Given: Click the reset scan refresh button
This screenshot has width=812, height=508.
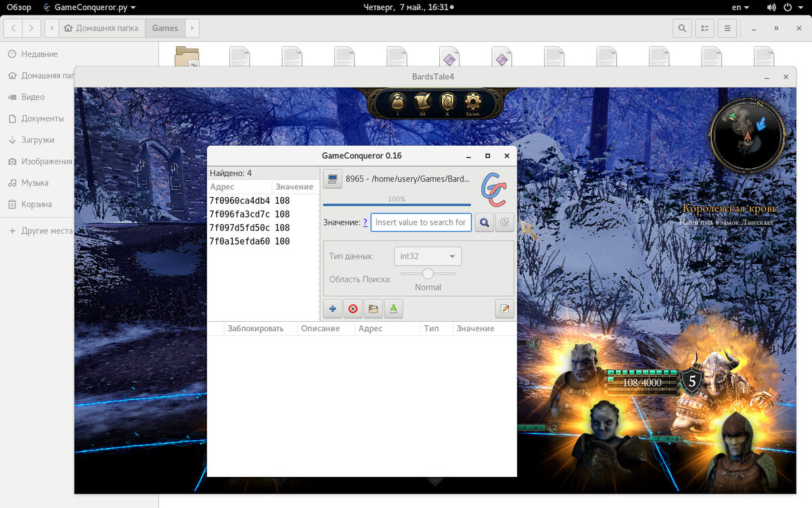Looking at the screenshot, I should [505, 222].
